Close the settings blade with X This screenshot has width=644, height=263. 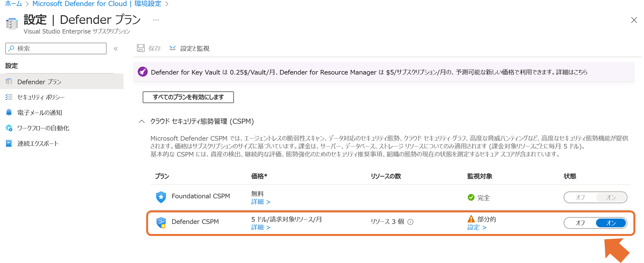[x=634, y=20]
